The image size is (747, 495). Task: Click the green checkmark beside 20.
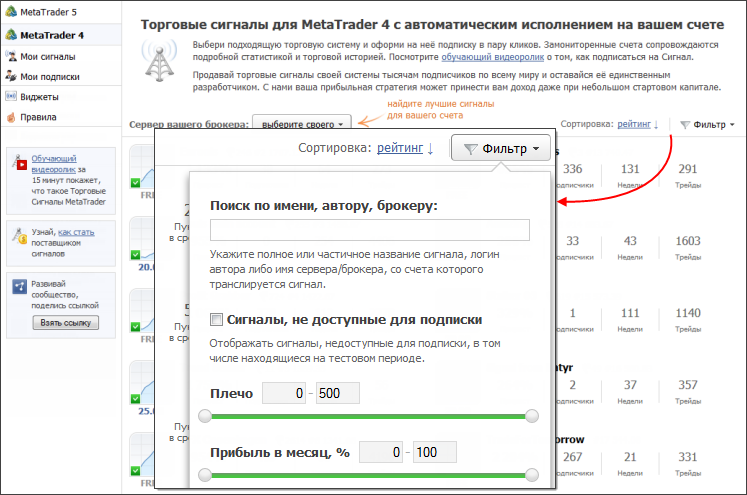(135, 255)
